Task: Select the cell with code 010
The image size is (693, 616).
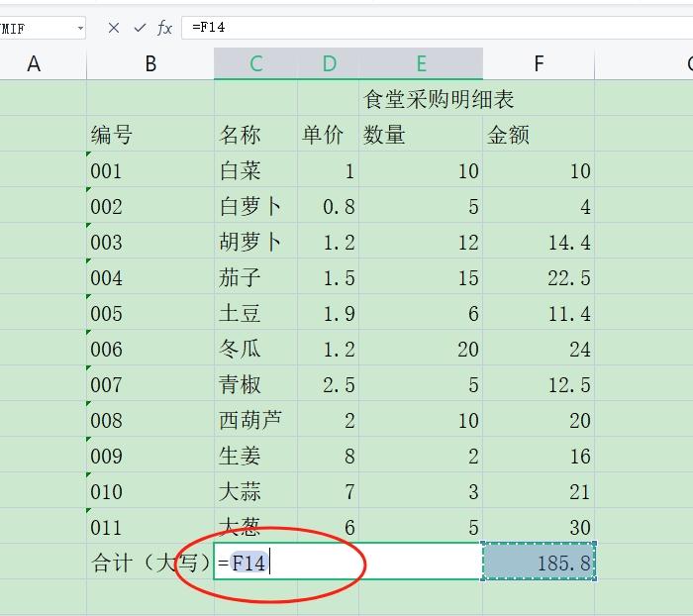Action: (x=150, y=491)
